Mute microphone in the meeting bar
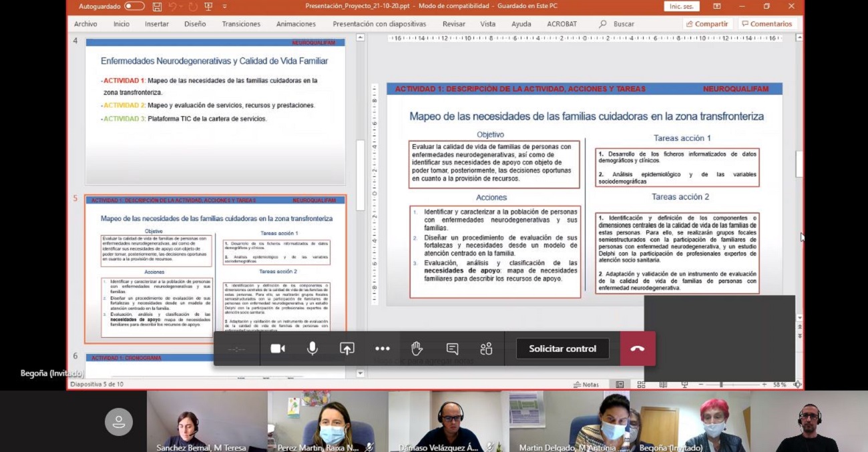The image size is (868, 452). tap(312, 349)
